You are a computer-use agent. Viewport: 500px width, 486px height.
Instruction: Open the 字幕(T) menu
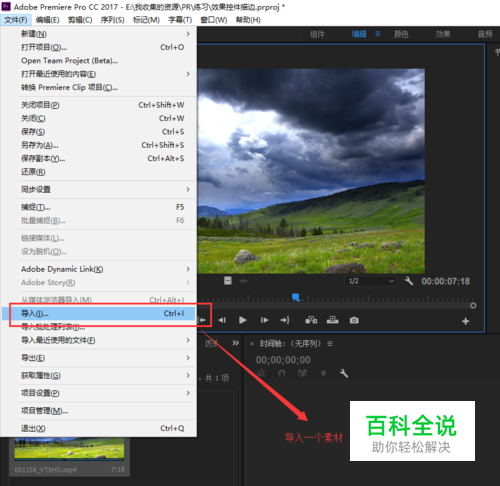pos(180,20)
